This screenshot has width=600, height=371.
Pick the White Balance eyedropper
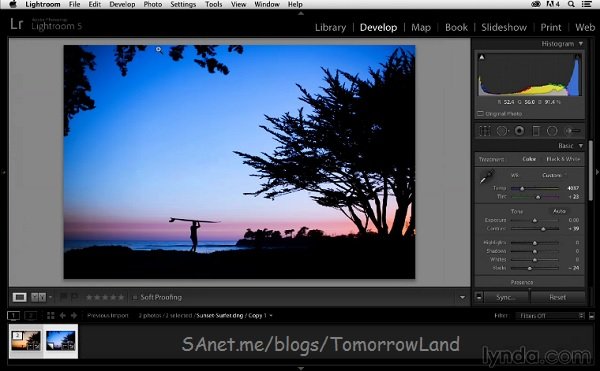[486, 177]
